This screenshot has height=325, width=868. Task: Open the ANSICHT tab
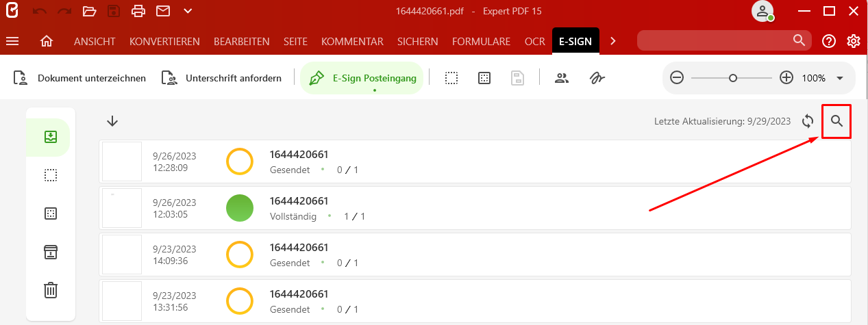[x=95, y=41]
